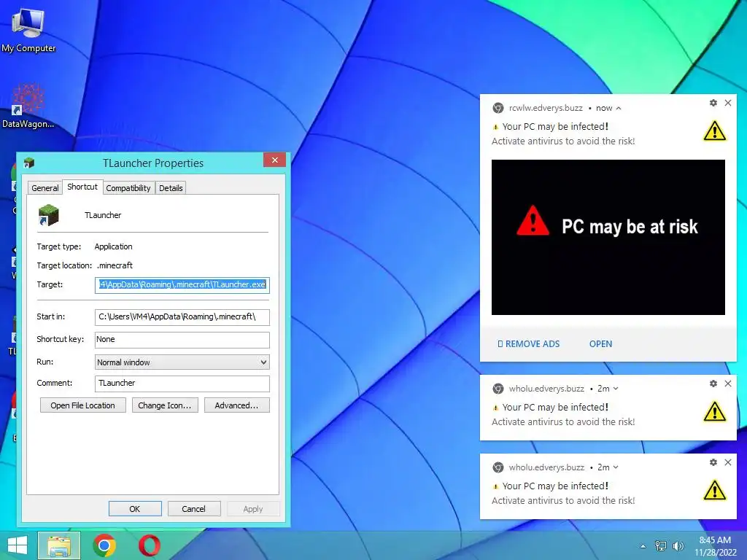Confirm with the OK button

click(135, 508)
